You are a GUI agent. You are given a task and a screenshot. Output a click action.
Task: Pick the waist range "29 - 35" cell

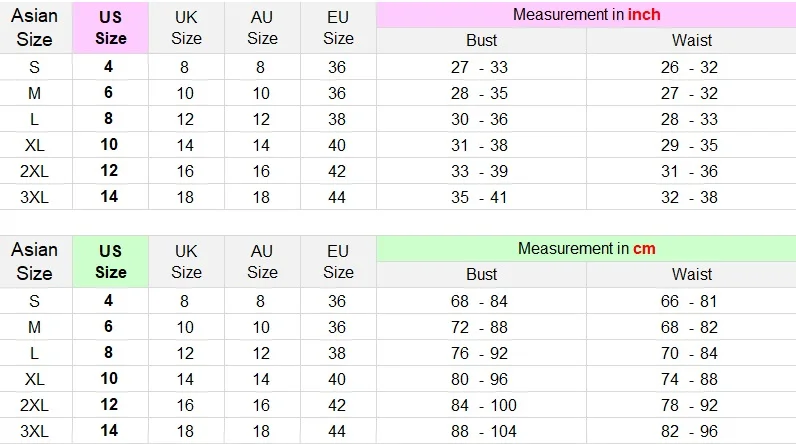click(691, 145)
